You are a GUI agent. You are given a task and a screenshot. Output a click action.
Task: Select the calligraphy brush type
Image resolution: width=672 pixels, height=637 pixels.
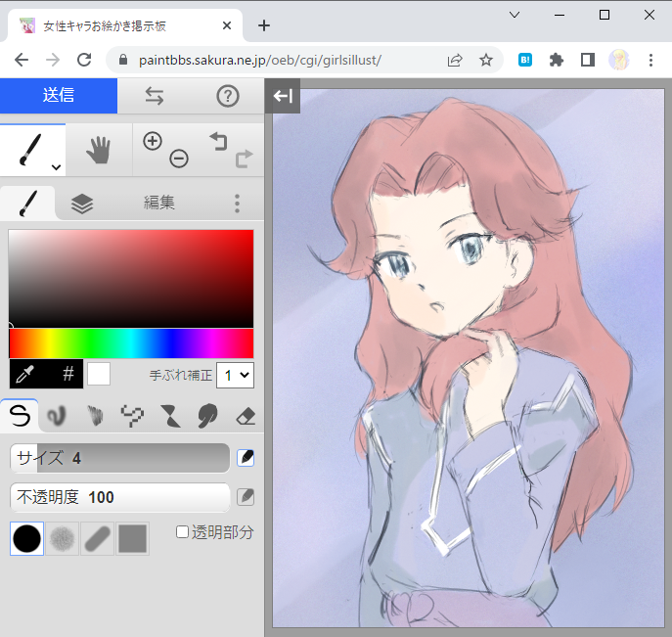170,417
